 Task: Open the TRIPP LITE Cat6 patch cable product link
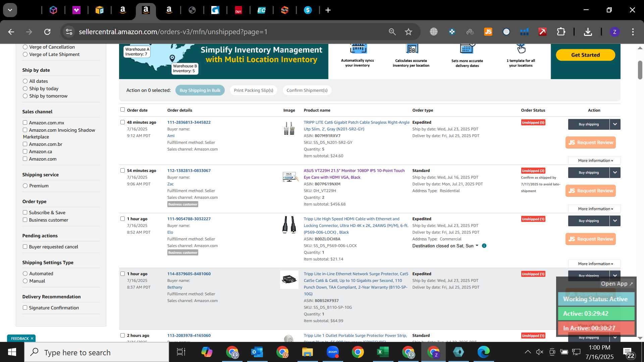[x=356, y=126]
